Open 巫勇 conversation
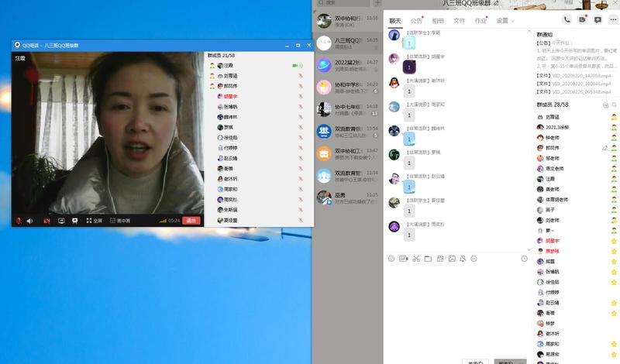The image size is (620, 364). pyautogui.click(x=347, y=197)
